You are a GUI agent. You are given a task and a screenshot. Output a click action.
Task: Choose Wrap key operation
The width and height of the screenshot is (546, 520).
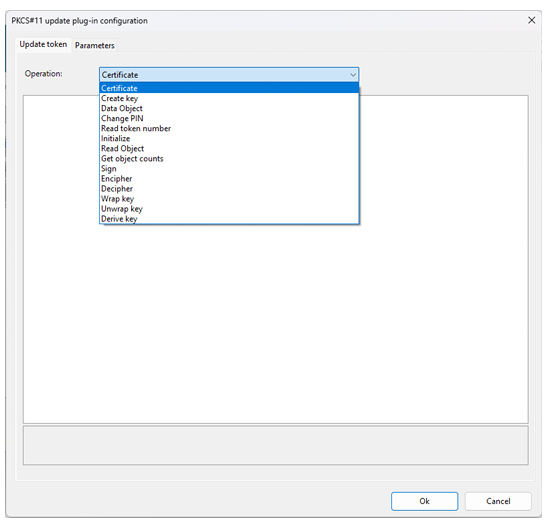pos(229,199)
